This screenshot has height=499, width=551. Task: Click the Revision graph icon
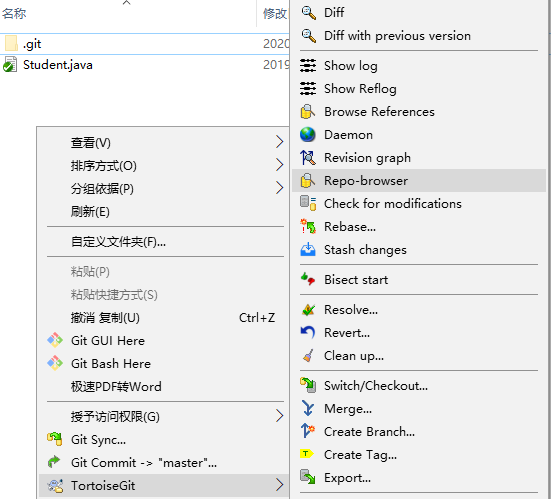(308, 157)
